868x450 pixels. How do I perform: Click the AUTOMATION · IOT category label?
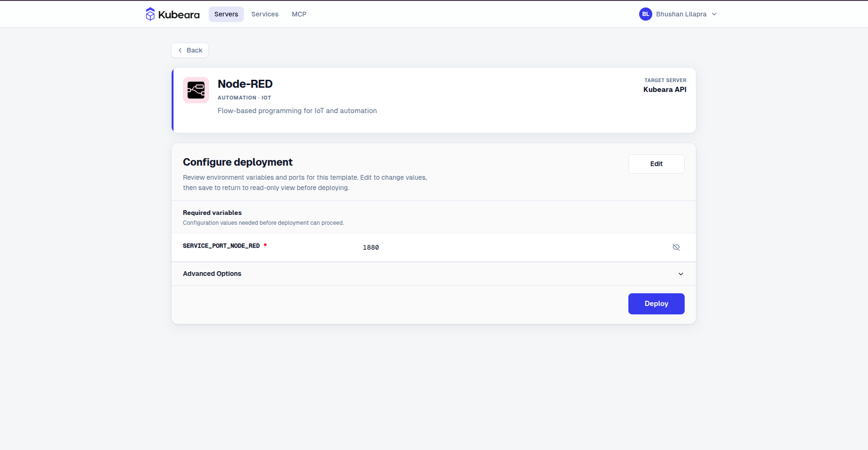coord(244,98)
